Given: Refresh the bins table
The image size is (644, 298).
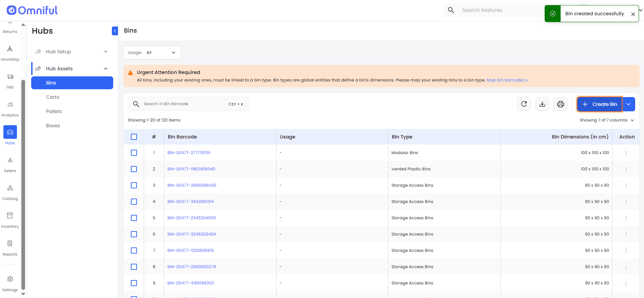Looking at the screenshot, I should pyautogui.click(x=524, y=104).
